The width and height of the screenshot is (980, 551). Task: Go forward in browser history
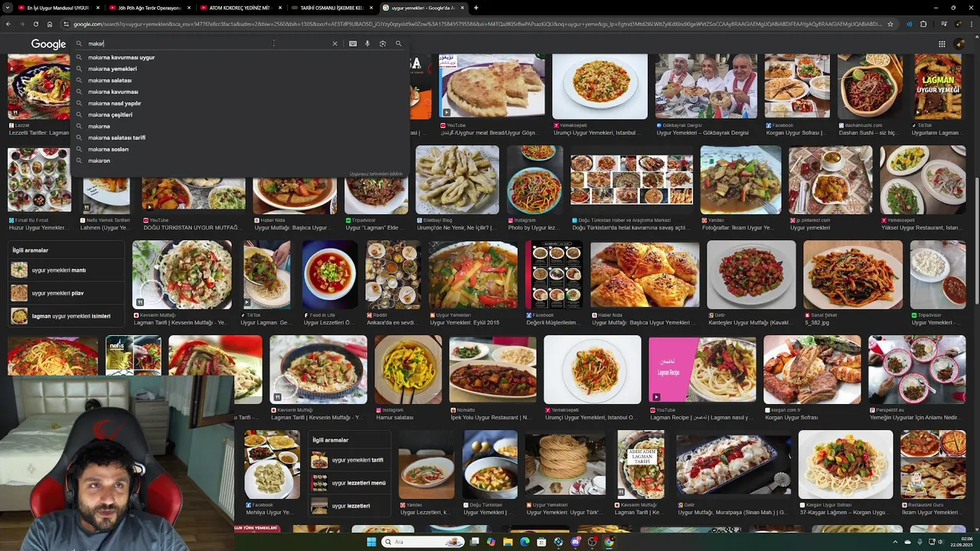(x=21, y=24)
